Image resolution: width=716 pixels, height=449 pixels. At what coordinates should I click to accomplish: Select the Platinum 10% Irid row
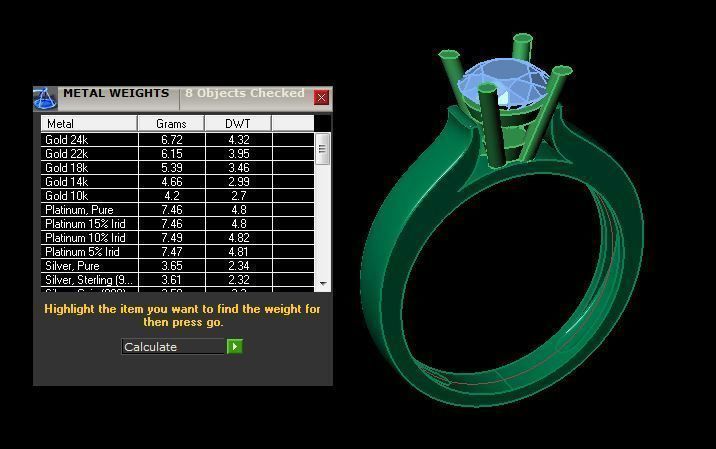178,238
